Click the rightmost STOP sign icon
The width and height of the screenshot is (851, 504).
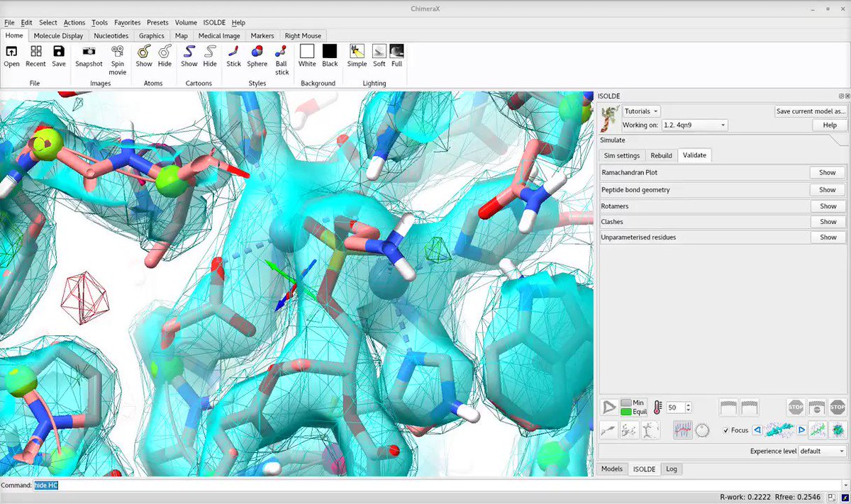click(x=838, y=408)
